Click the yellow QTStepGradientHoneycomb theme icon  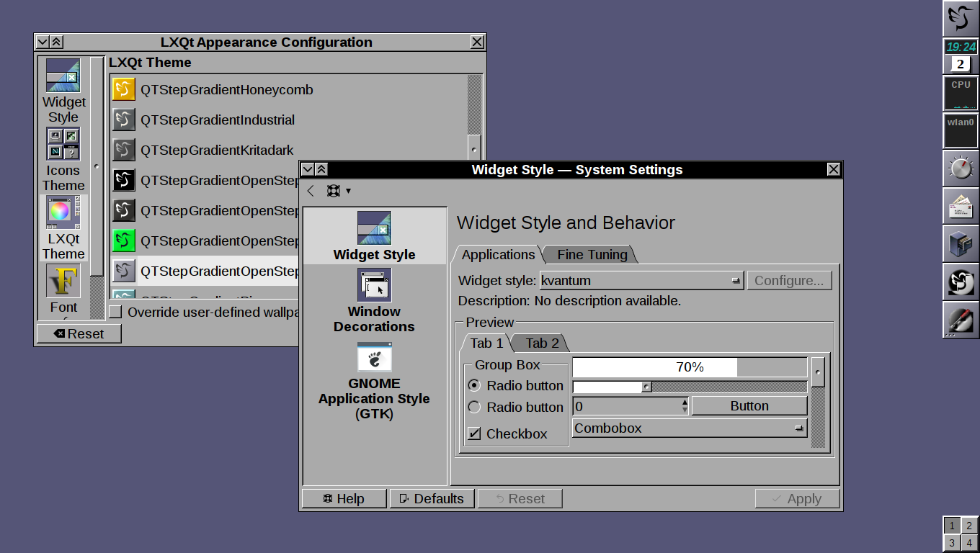124,90
